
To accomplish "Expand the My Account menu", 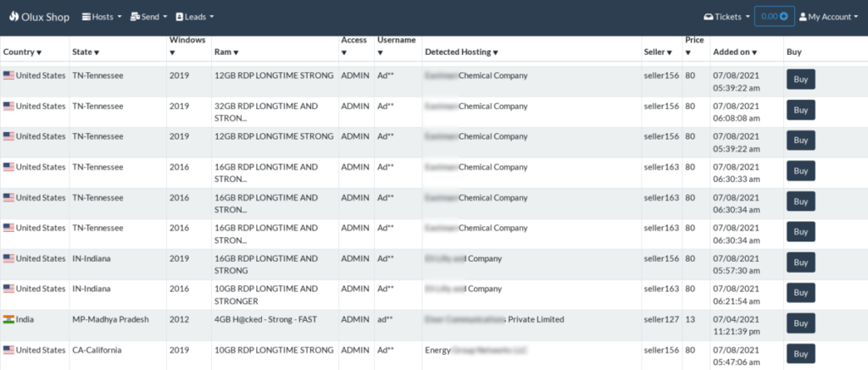I will coord(829,17).
